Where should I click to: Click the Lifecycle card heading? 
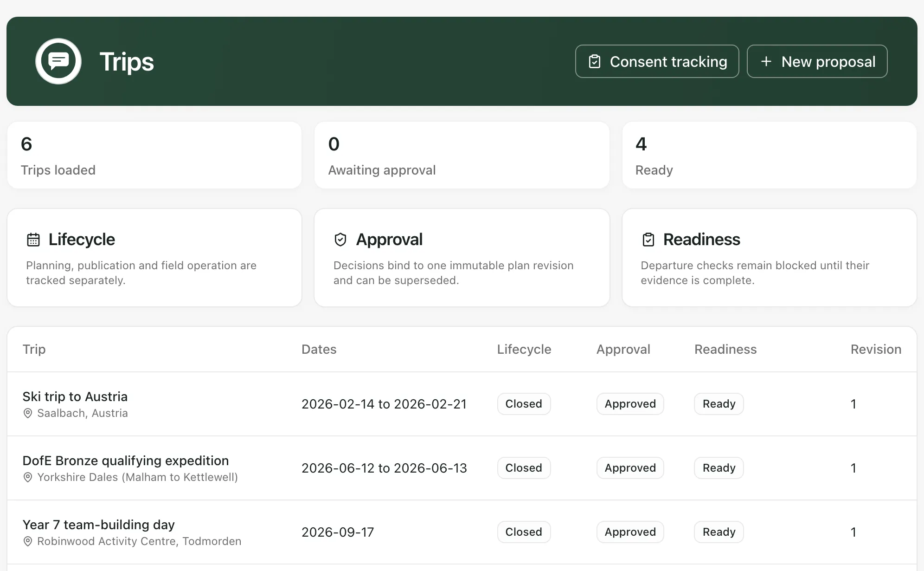click(82, 240)
